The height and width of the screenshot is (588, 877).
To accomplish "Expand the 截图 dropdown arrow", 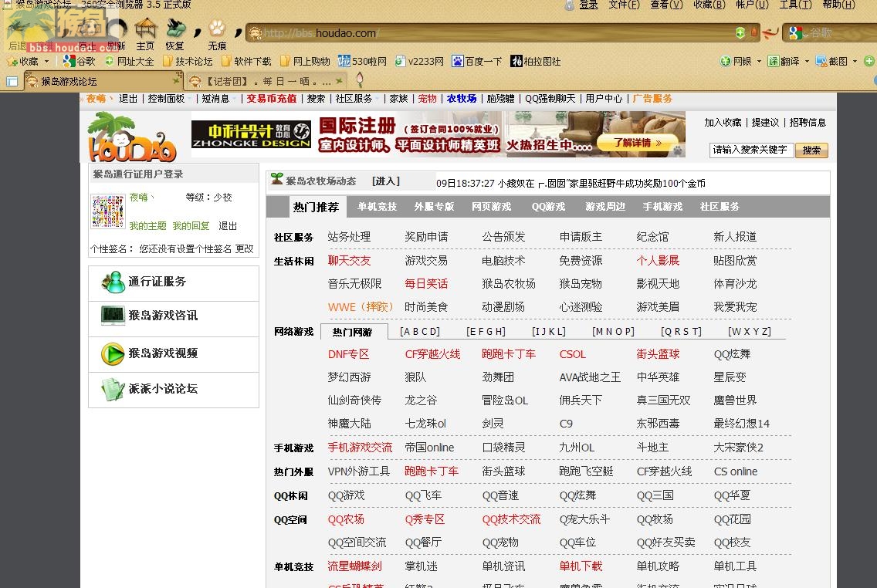I will click(x=855, y=62).
